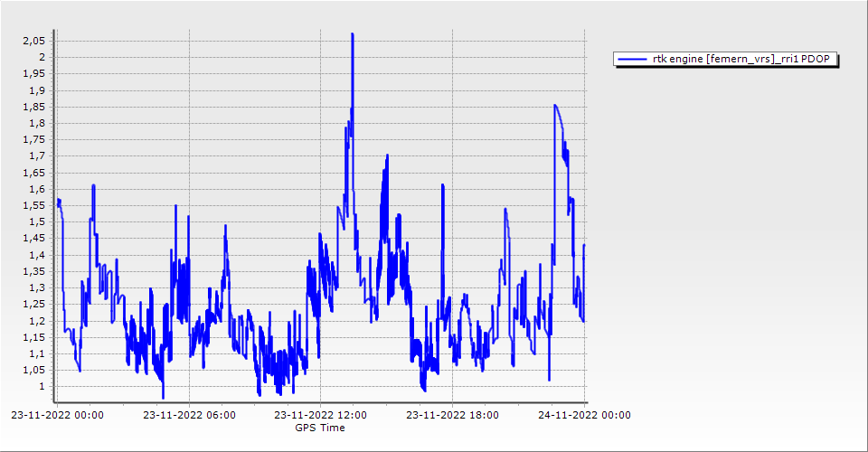Click the '2' y-axis tick label
Viewport: 868px width, 452px height.
pos(41,58)
